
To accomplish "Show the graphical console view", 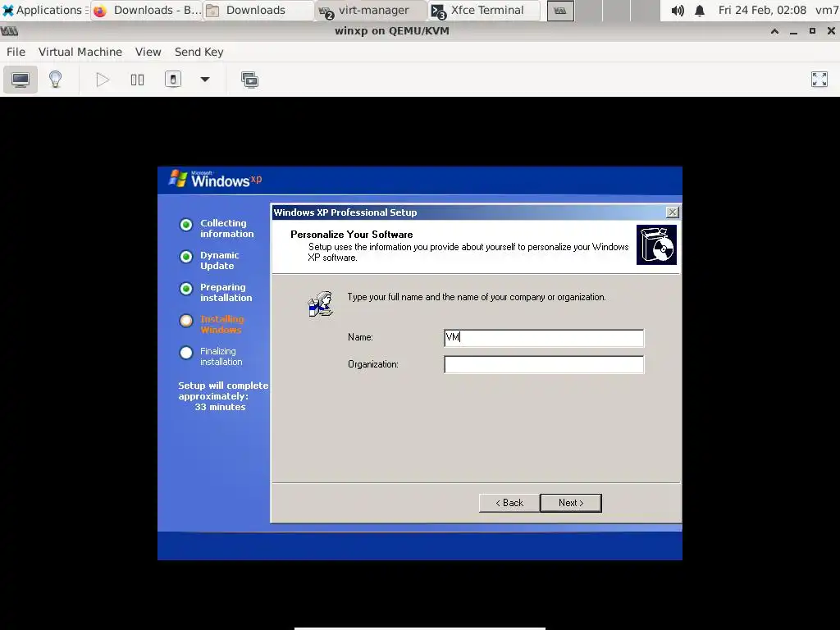I will [21, 80].
